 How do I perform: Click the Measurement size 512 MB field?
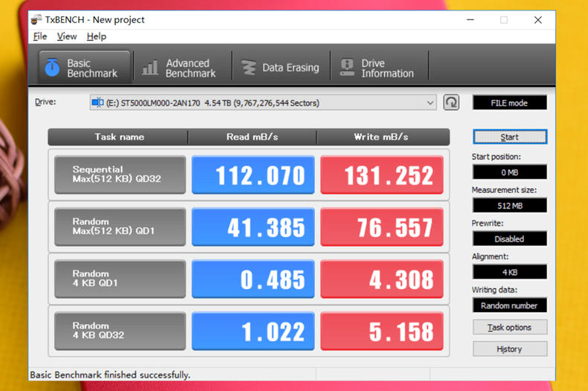(x=509, y=206)
